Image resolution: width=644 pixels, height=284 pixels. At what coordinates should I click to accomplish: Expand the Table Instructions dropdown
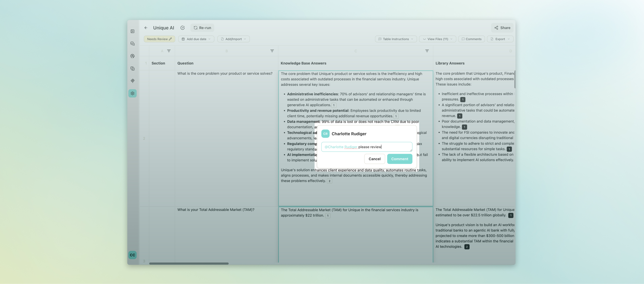(x=396, y=39)
